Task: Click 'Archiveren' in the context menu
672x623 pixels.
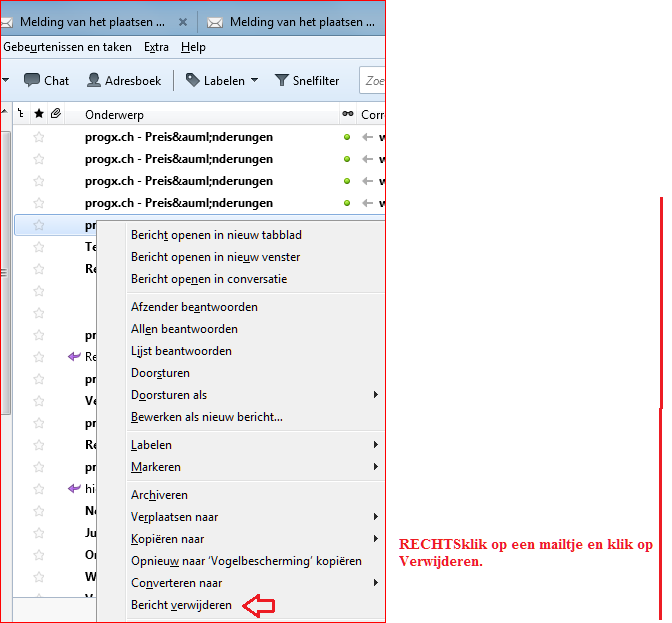Action: [x=159, y=495]
